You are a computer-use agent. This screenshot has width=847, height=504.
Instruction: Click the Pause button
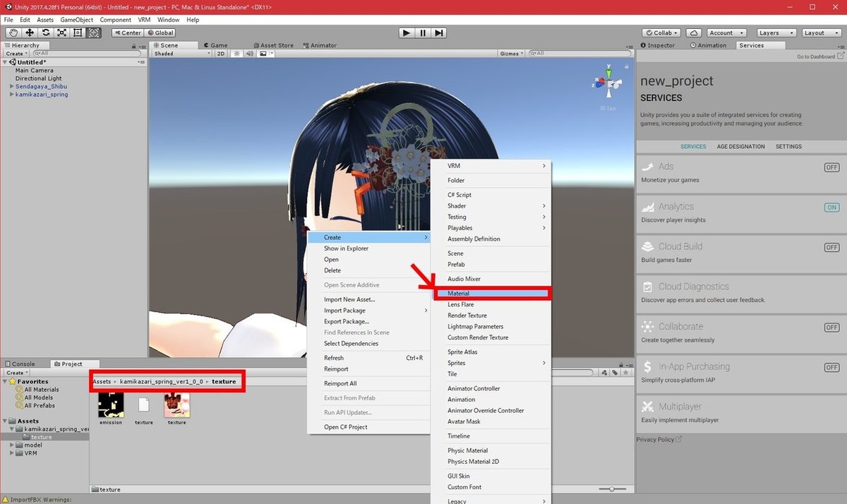point(423,32)
